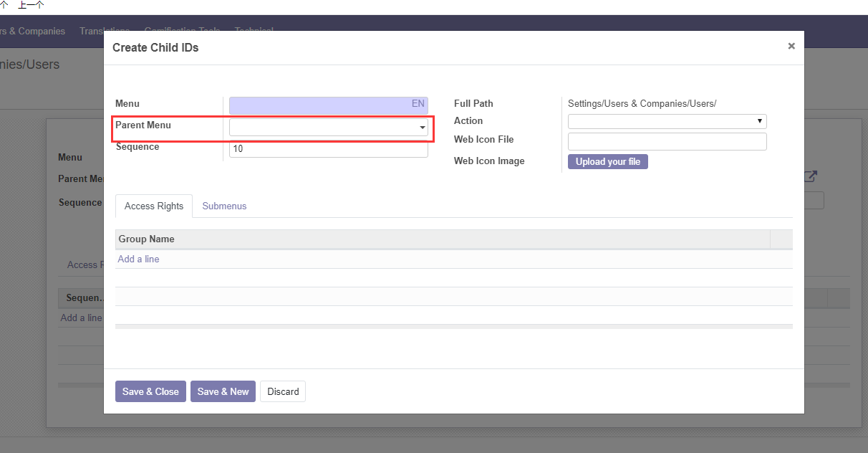Click the Save & Close button

[x=150, y=391]
